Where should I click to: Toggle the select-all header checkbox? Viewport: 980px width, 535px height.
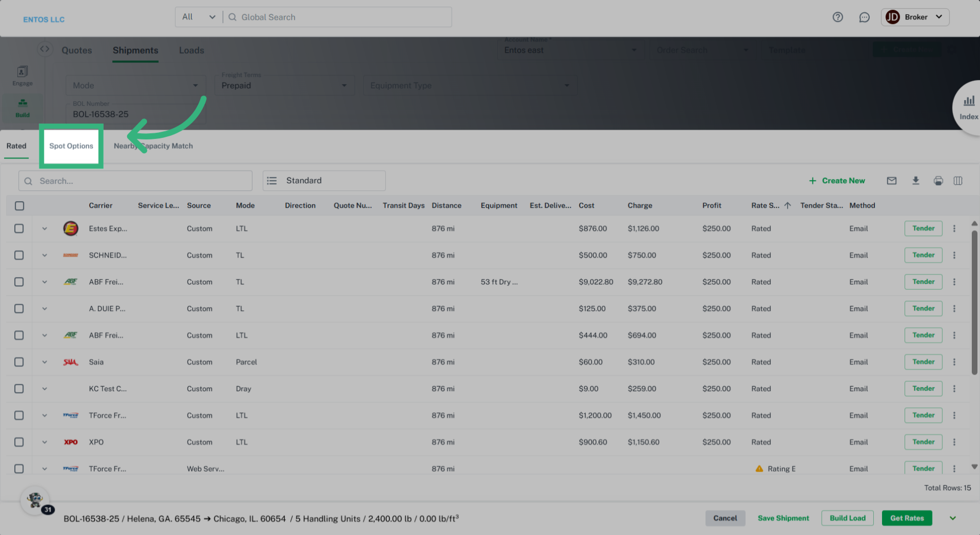(19, 206)
